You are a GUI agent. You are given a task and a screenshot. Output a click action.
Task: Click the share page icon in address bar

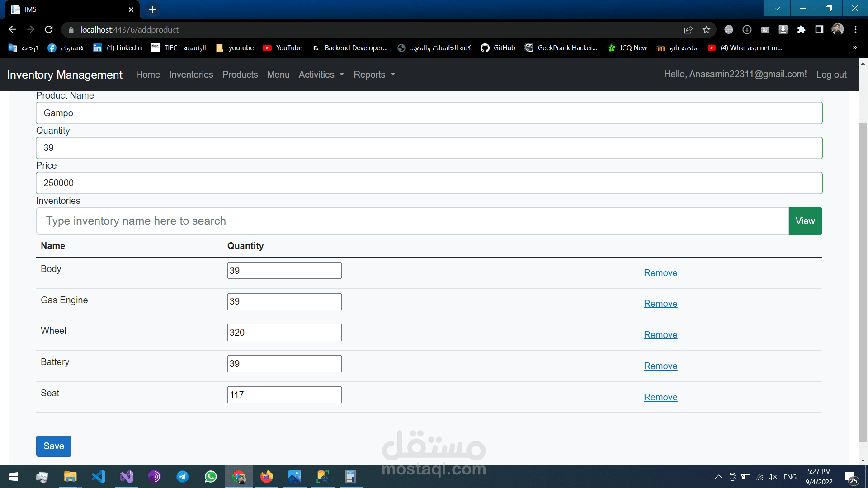tap(688, 29)
